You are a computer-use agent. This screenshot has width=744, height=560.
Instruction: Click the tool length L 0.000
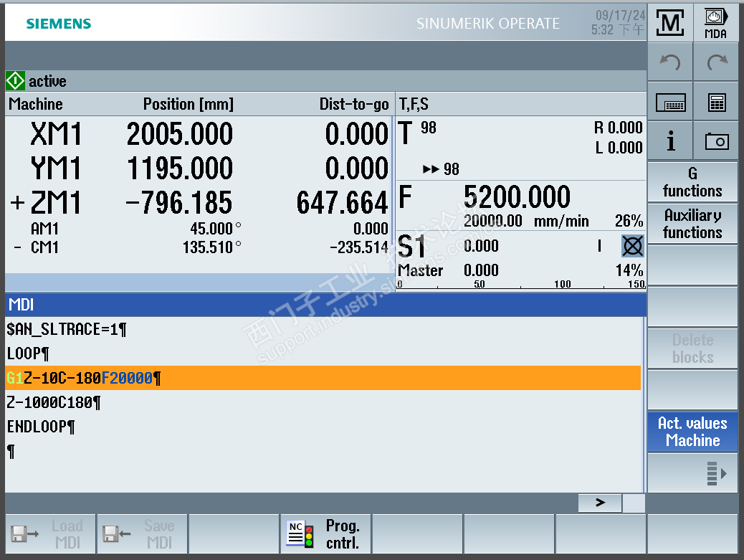pyautogui.click(x=619, y=148)
